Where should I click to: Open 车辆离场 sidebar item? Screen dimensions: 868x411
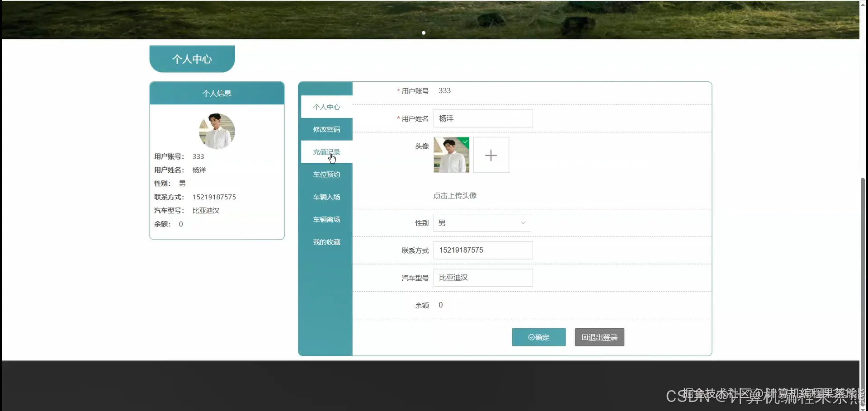tap(326, 220)
